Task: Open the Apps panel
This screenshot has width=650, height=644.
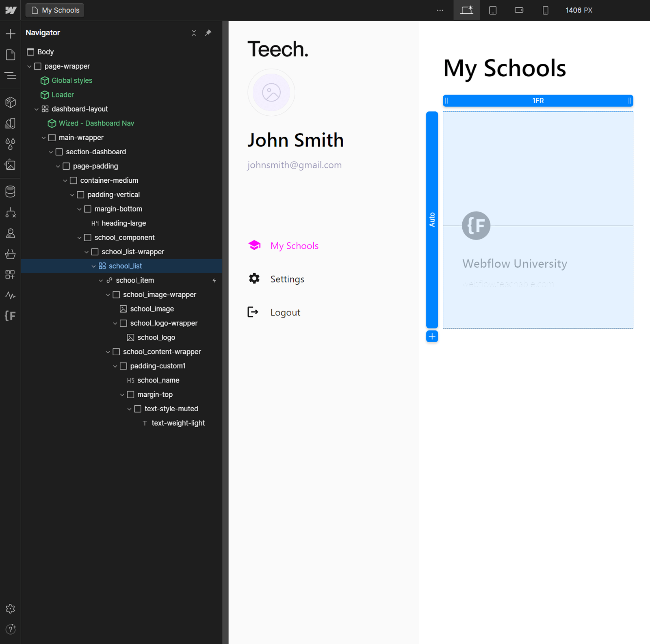Action: 10,274
